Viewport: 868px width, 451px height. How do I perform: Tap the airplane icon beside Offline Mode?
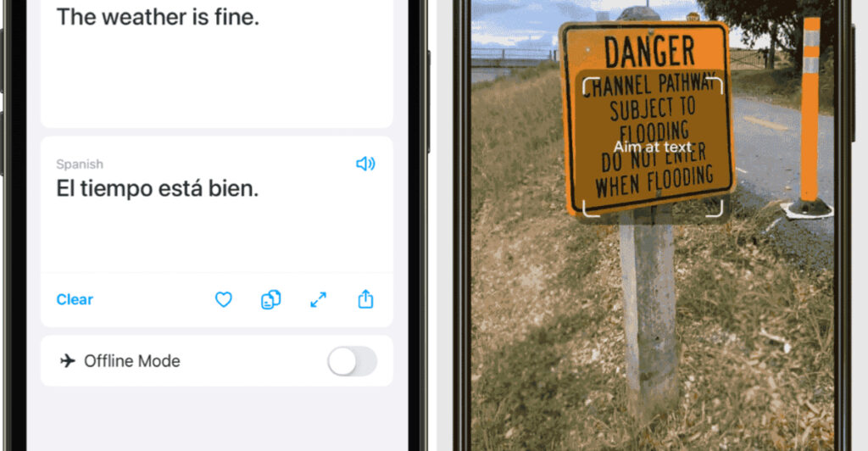tap(68, 361)
